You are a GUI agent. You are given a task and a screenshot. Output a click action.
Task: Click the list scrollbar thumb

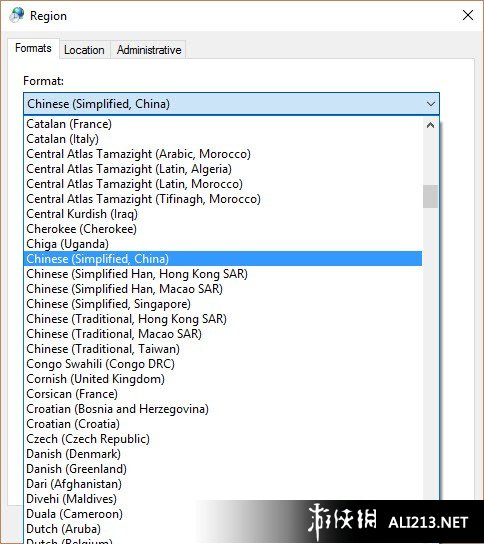coord(430,196)
